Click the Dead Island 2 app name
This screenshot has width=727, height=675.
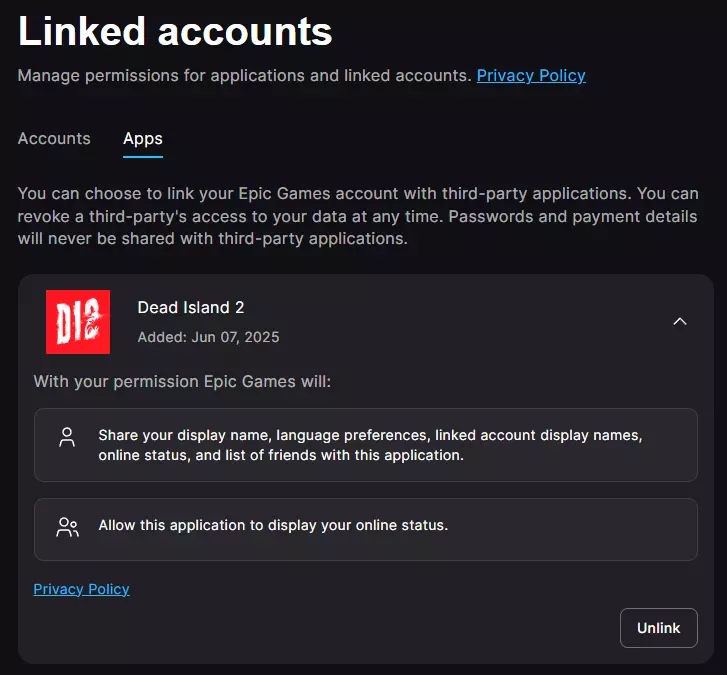[191, 307]
